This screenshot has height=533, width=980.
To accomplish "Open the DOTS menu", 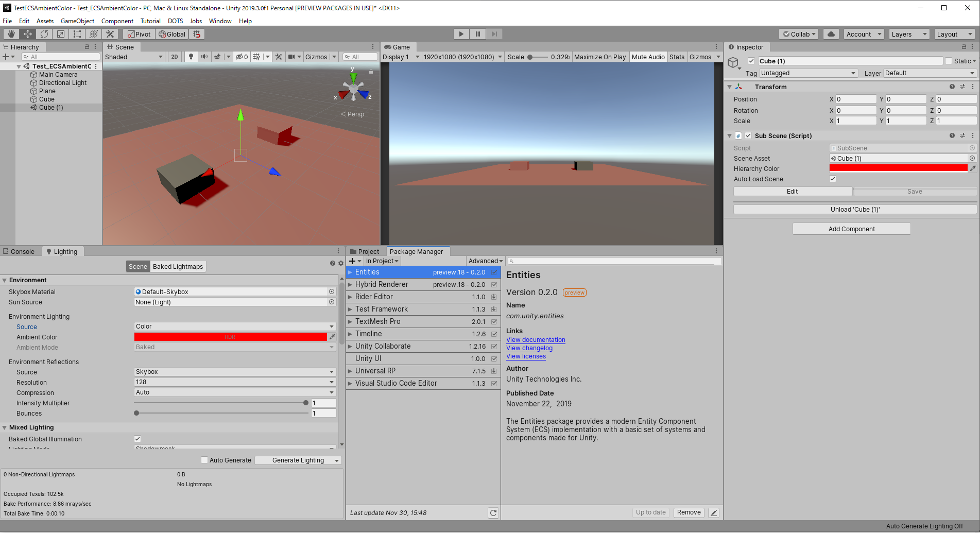I will pos(175,21).
